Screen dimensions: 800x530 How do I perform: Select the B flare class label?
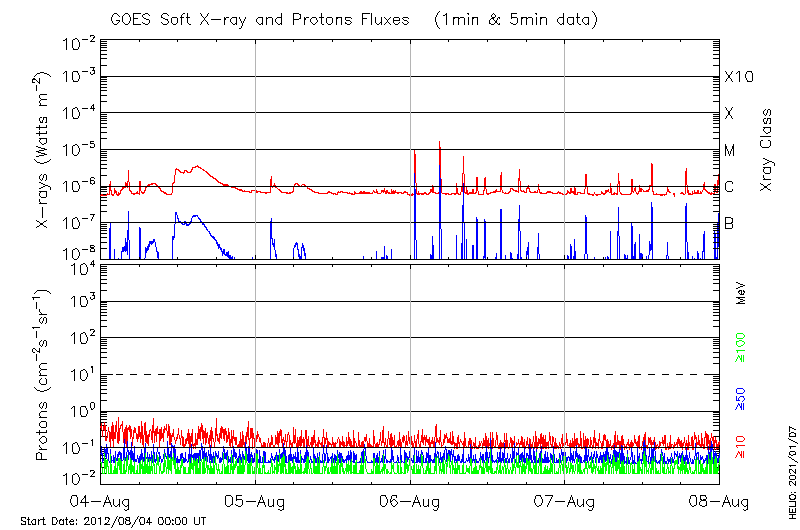[x=729, y=223]
